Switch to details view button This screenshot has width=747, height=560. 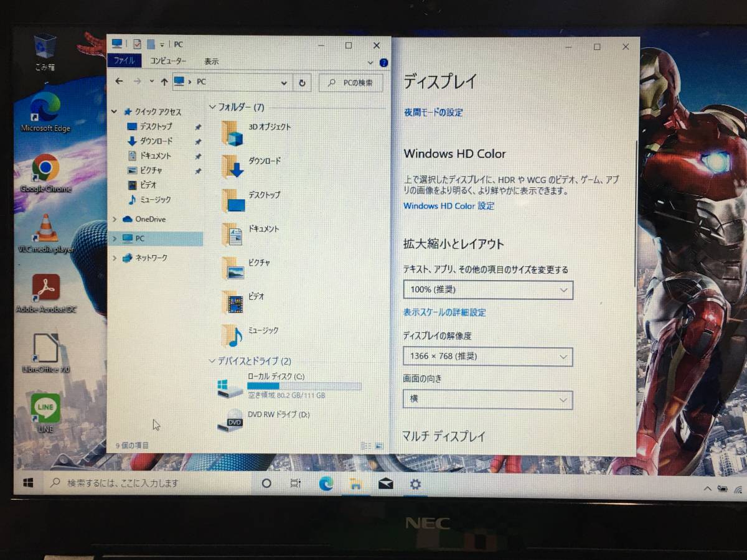pos(366,446)
